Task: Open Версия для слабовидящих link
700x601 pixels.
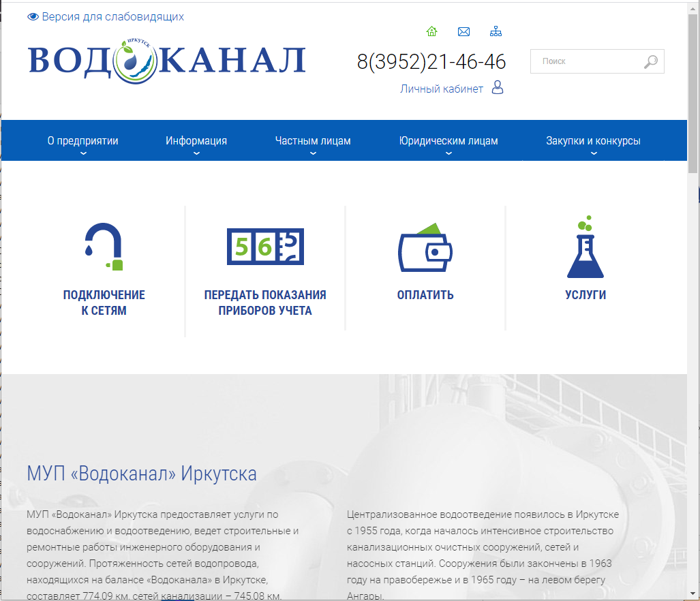Action: [113, 17]
